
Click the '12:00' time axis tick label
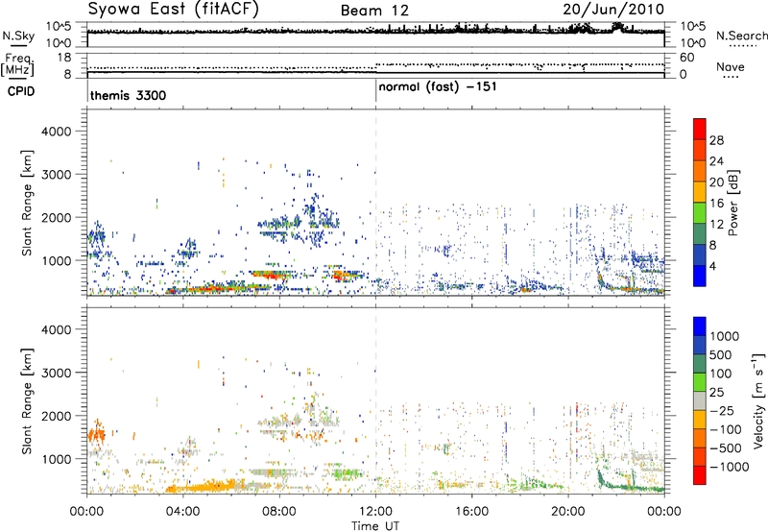375,512
